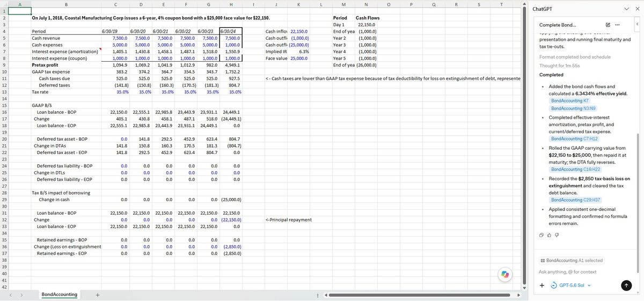Open the BondAccounting C29:H37 reference link

coord(575,200)
